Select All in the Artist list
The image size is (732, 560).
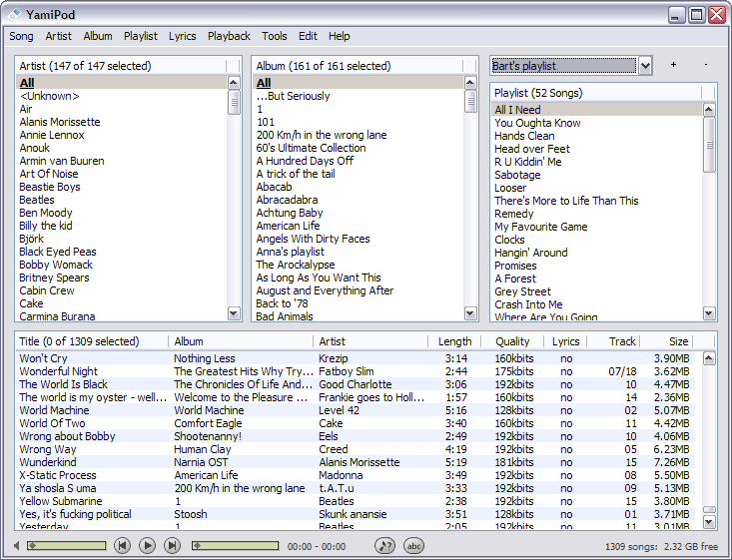(x=122, y=83)
